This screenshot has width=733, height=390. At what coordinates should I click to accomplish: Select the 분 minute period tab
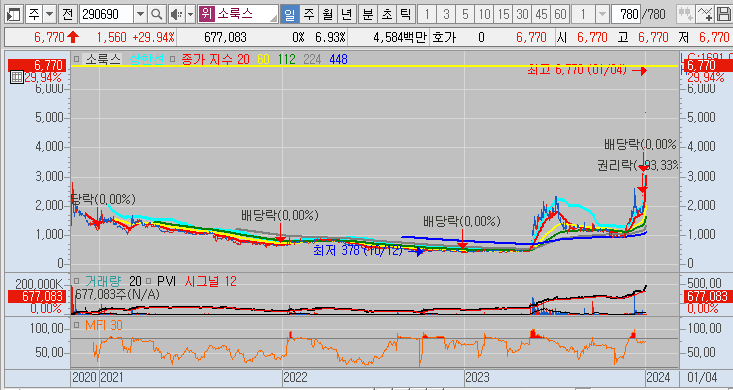pos(368,14)
